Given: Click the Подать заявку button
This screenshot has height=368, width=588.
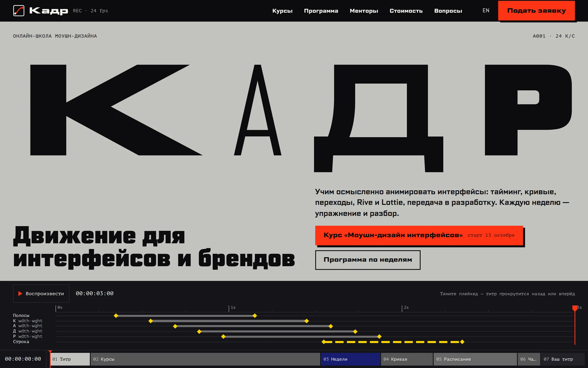Looking at the screenshot, I should click(x=536, y=11).
